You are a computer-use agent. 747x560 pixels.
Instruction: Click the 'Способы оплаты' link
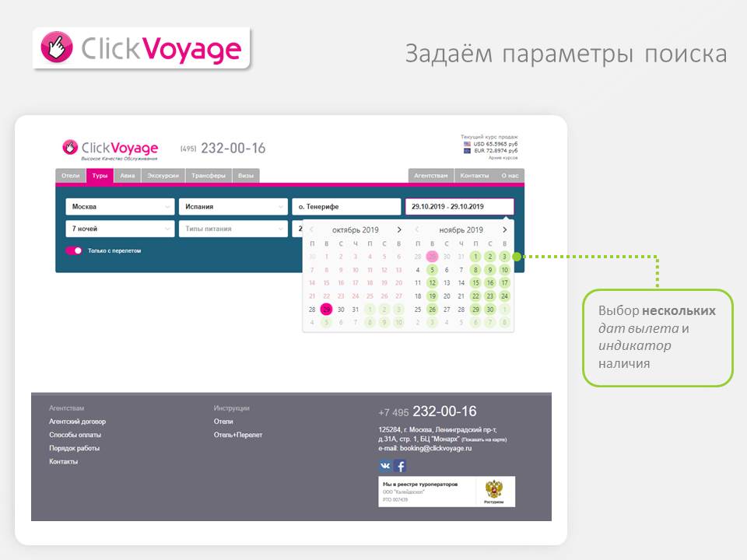(75, 435)
